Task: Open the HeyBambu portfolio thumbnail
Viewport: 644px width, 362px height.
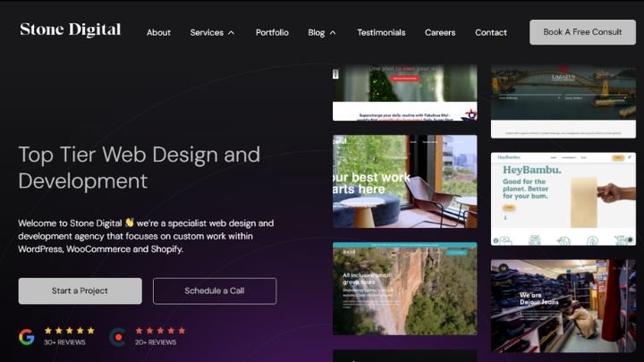Action: point(563,198)
